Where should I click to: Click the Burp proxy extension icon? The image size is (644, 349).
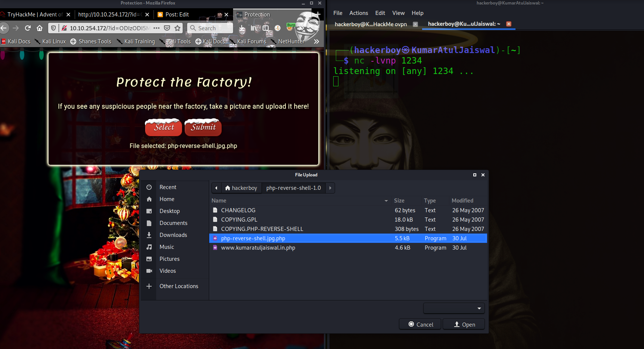(290, 27)
